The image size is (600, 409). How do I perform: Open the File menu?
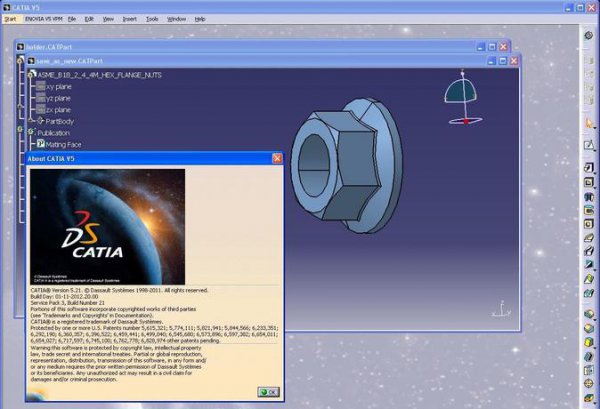pos(72,19)
